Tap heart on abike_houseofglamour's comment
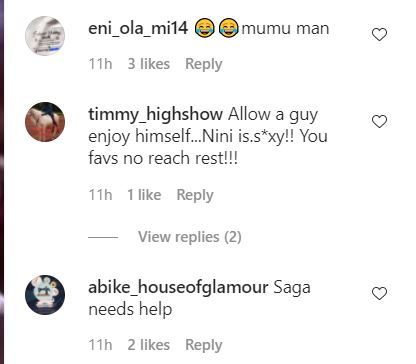 [379, 294]
